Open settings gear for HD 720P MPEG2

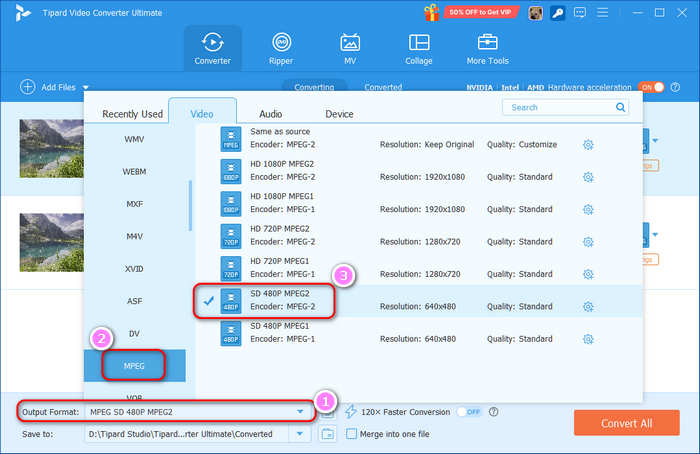(588, 242)
